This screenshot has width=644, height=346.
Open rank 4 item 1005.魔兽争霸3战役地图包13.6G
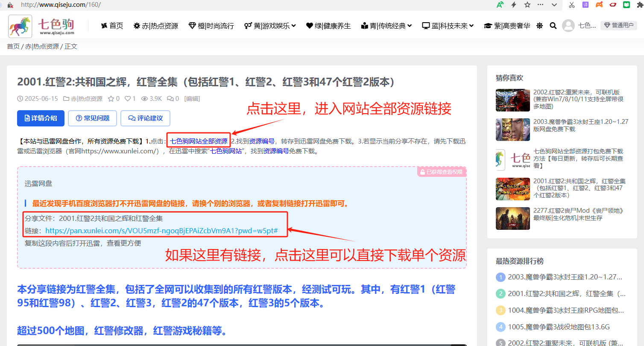coord(559,327)
